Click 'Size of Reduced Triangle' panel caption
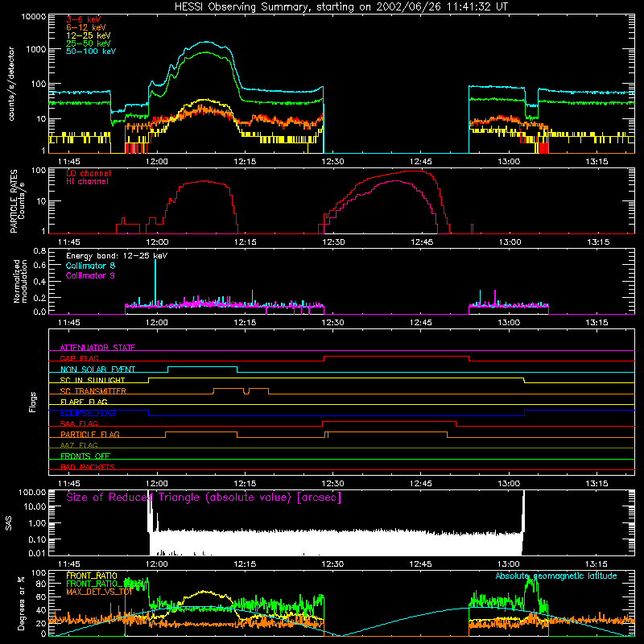This screenshot has height=644, width=644. coord(204,497)
